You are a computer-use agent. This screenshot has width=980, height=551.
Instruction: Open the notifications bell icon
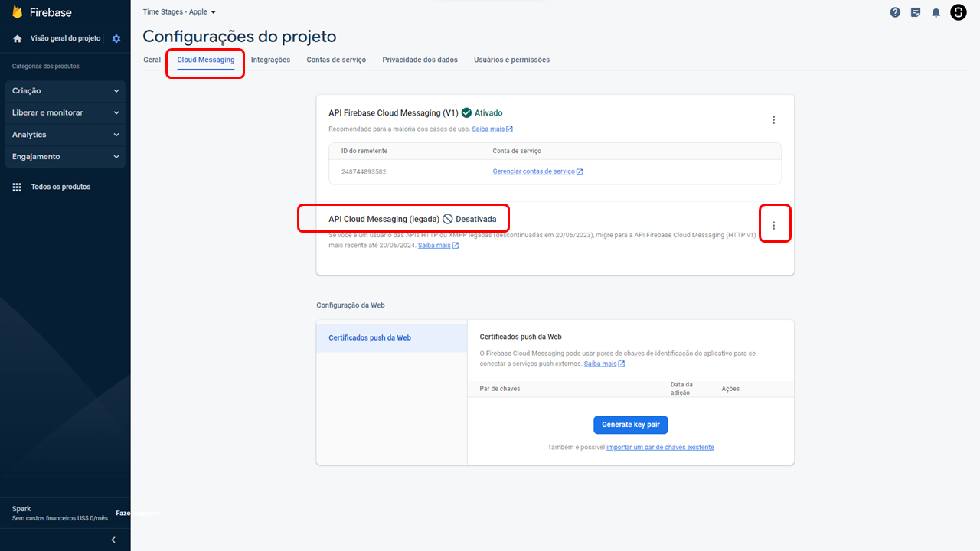click(x=936, y=12)
